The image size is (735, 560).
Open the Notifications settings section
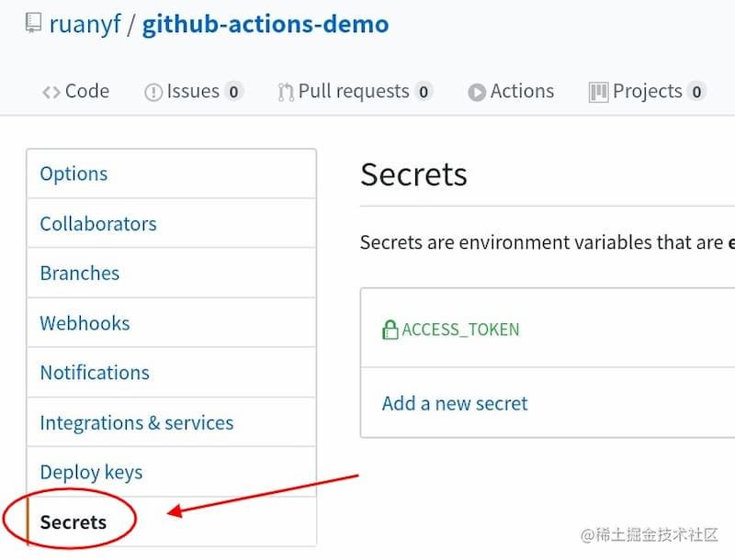pyautogui.click(x=95, y=372)
